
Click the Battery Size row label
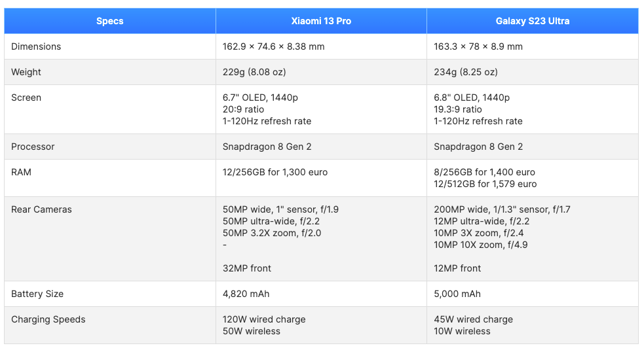point(37,294)
